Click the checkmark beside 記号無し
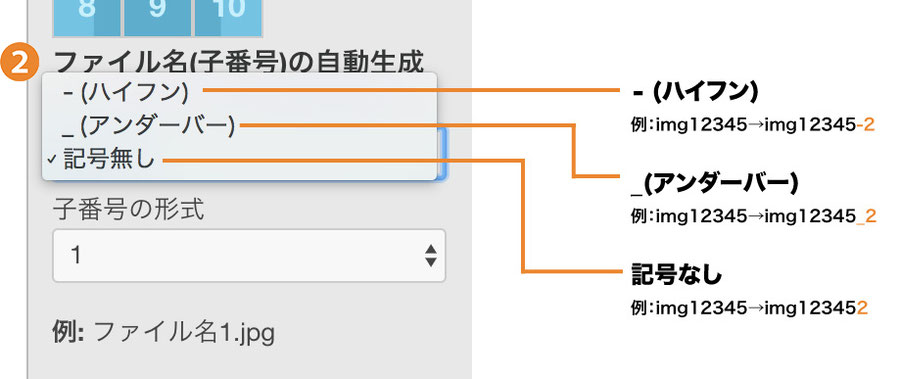 (52, 161)
